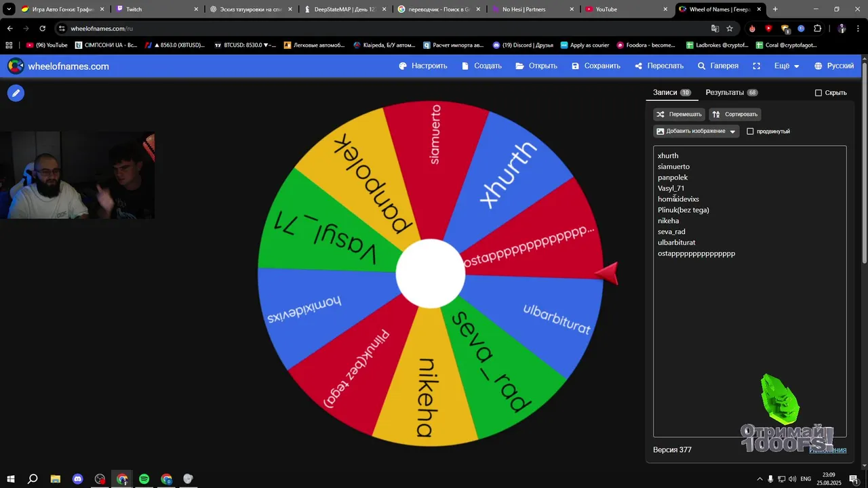Click Открыть to open a wheel

coord(536,66)
